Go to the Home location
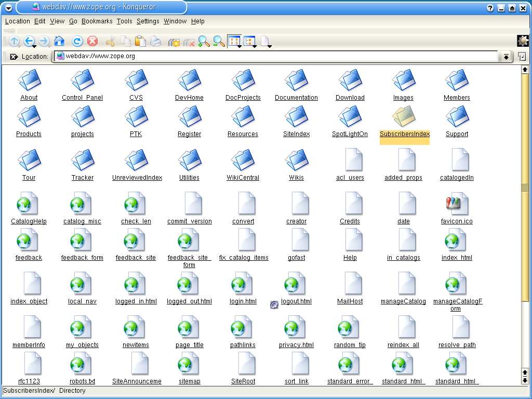532x399 pixels. click(59, 42)
